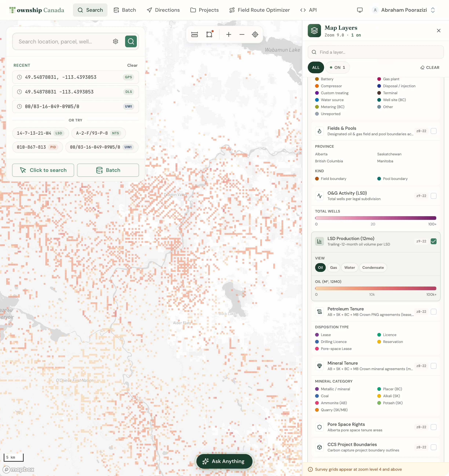Image resolution: width=449 pixels, height=476 pixels.
Task: Enable the O&G Activity (LSD) checkbox
Action: point(434,196)
